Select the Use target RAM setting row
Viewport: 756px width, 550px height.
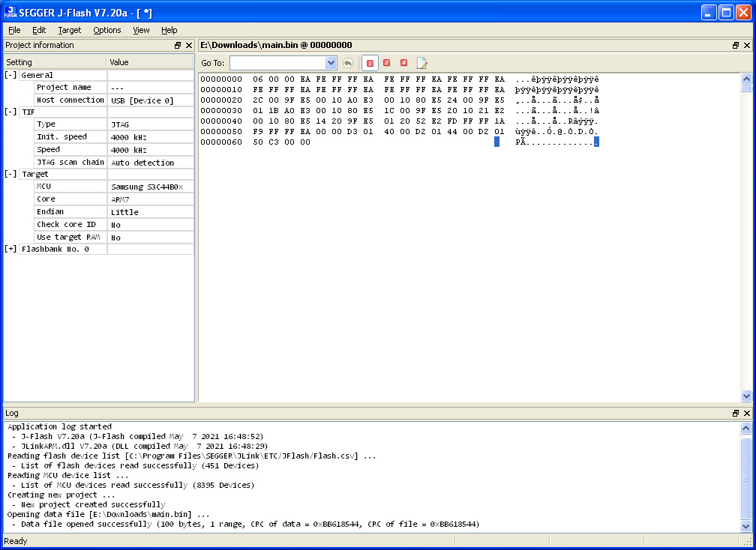tap(115, 238)
